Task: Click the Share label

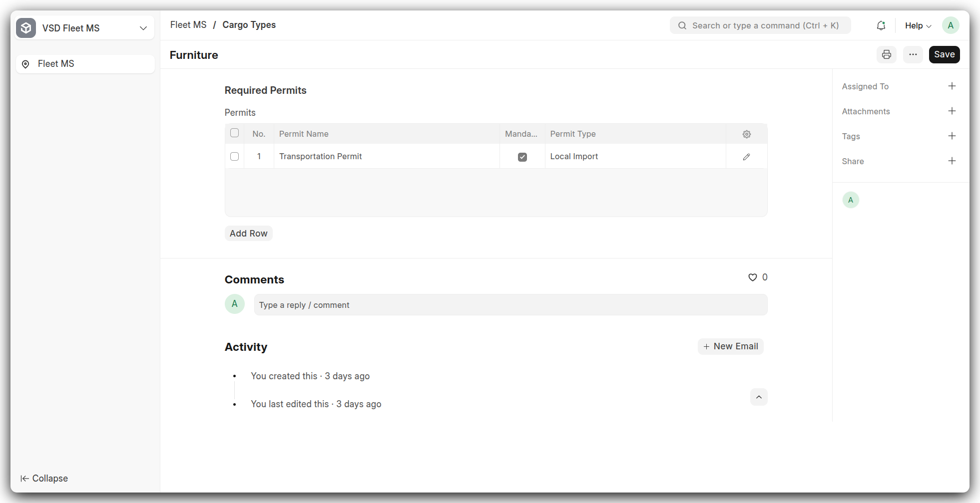Action: pos(853,161)
